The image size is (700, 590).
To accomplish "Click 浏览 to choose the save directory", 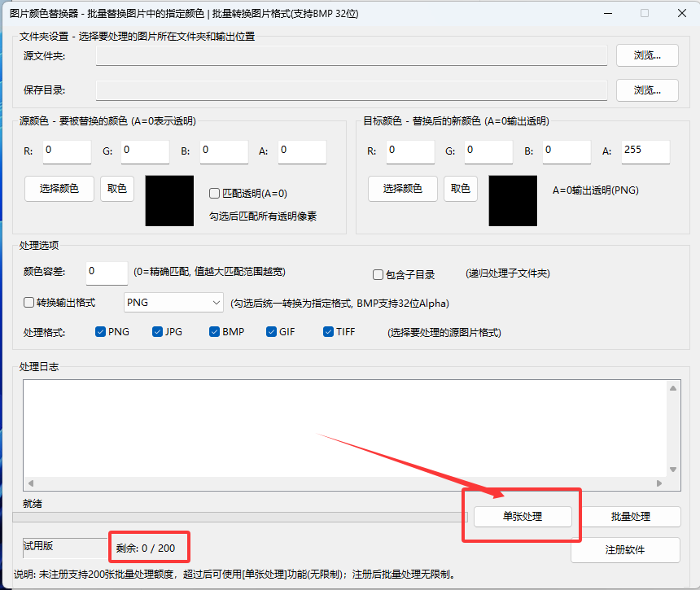I will pyautogui.click(x=647, y=90).
